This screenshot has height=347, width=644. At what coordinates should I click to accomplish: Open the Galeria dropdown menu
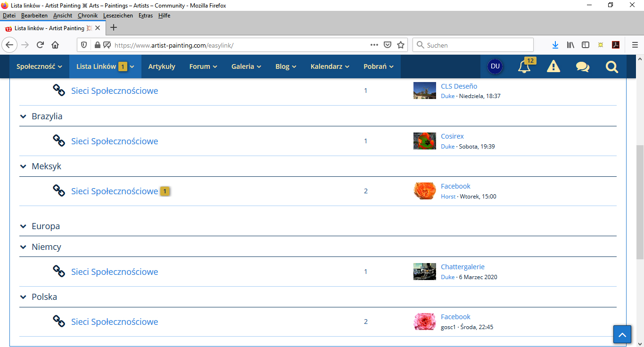tap(246, 66)
